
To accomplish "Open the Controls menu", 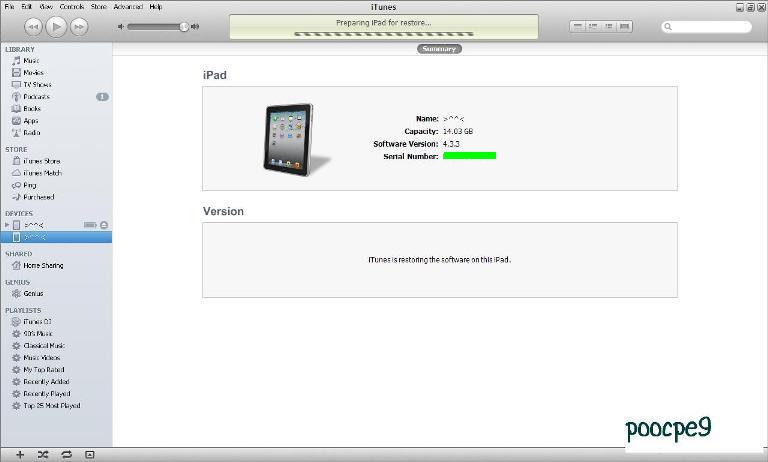I will pos(72,7).
